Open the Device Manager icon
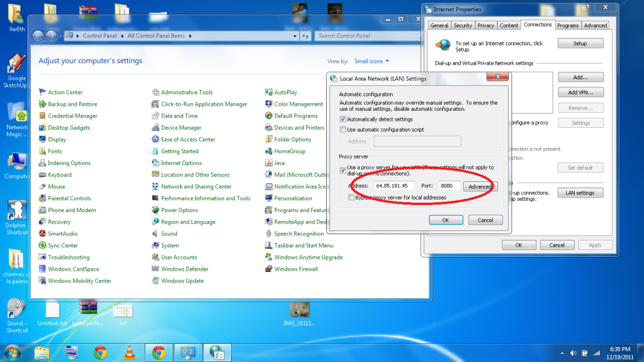Screen dimensions: 644x362 point(155,127)
